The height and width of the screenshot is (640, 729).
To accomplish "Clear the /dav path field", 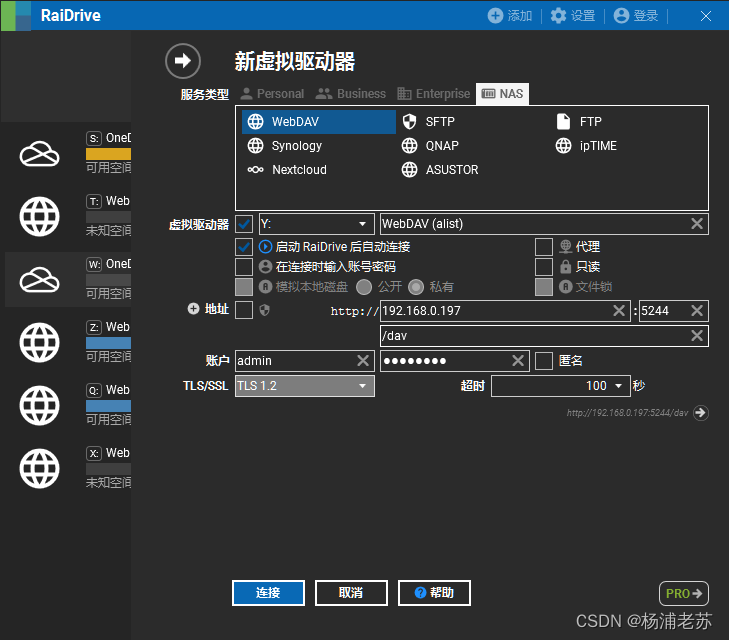I will pyautogui.click(x=696, y=336).
